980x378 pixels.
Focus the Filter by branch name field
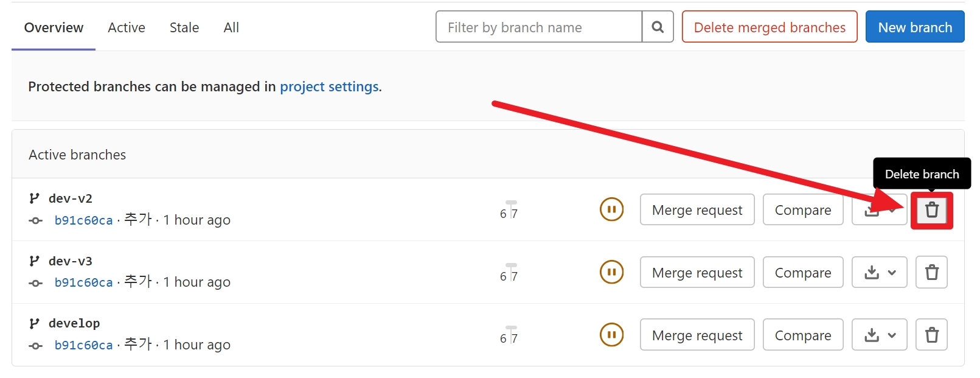click(x=538, y=27)
